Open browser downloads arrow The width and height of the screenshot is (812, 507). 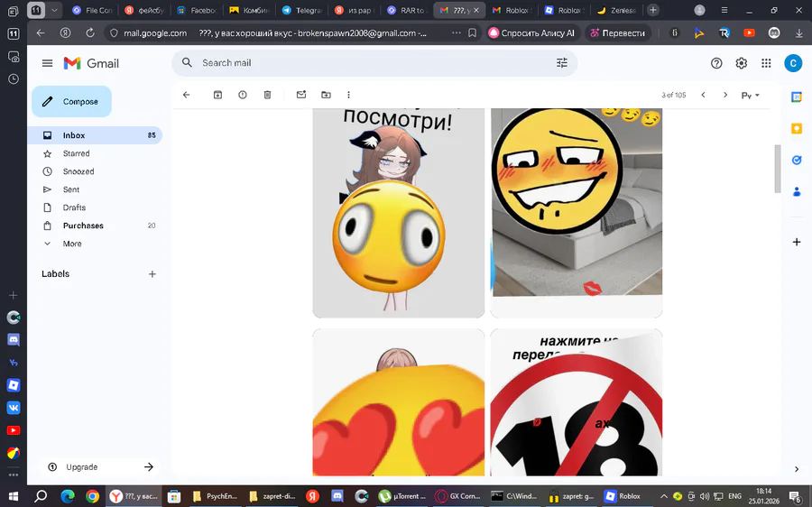[799, 32]
